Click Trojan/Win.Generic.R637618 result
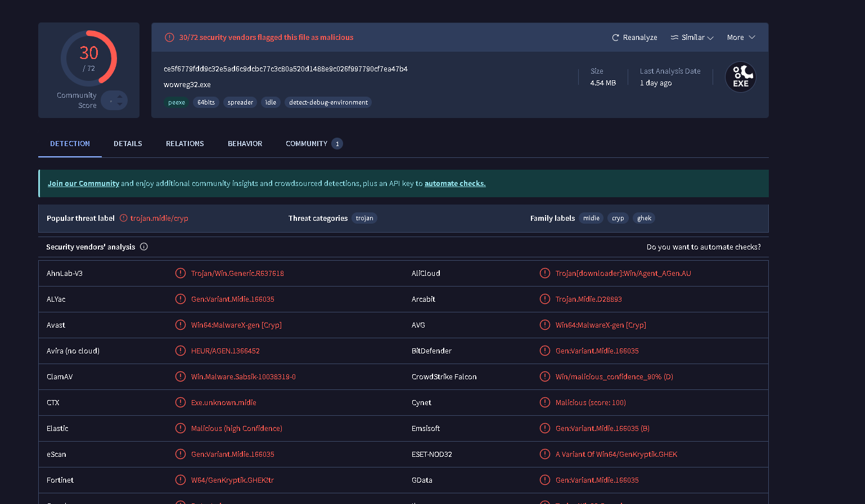Screen dimensions: 865x504 237,274
